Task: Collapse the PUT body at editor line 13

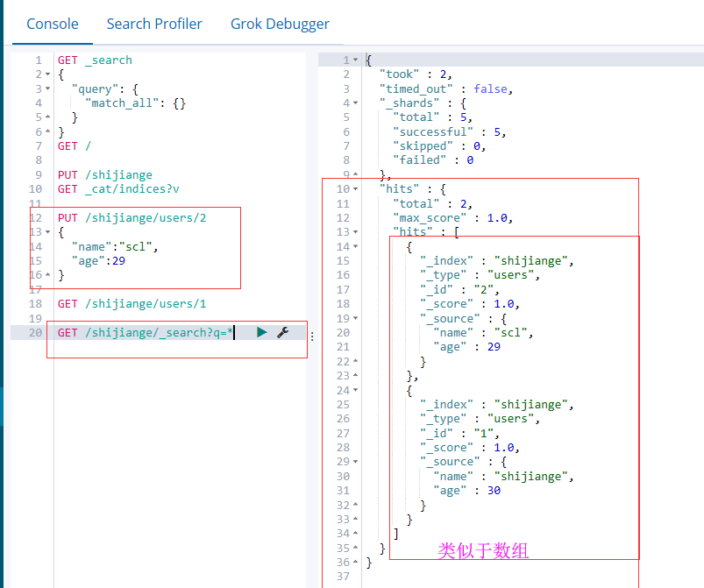Action: [48, 232]
